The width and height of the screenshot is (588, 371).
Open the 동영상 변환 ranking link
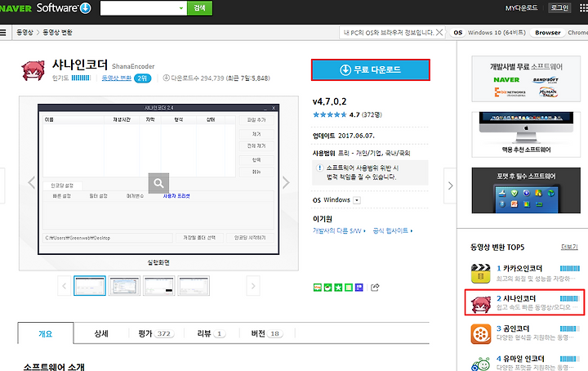(117, 78)
